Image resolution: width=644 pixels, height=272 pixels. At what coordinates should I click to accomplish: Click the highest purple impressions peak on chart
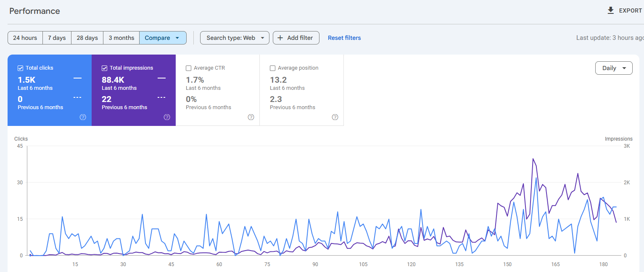[533, 159]
